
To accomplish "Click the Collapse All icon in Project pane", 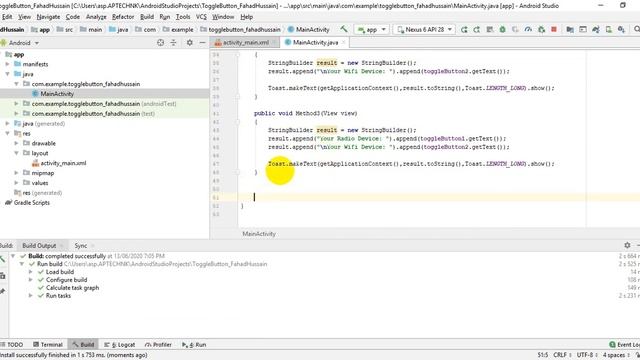I will [x=173, y=42].
